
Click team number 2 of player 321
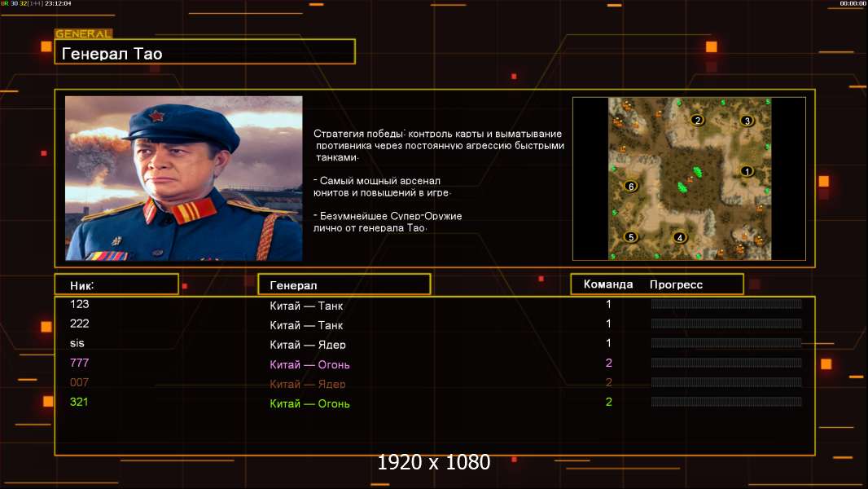point(608,402)
